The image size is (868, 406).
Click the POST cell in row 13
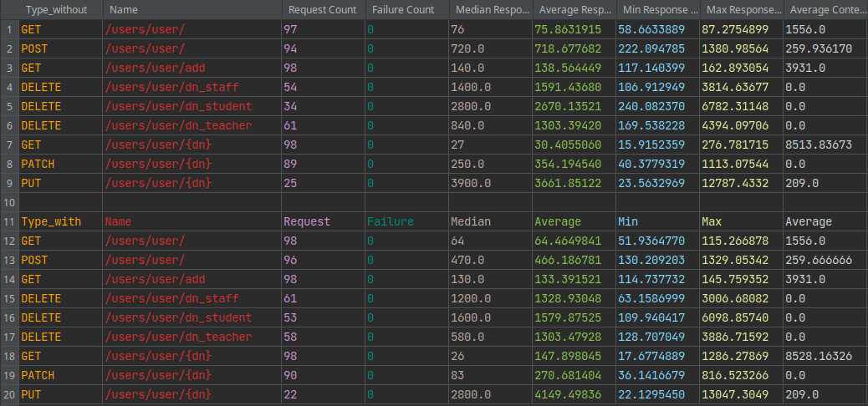click(34, 260)
